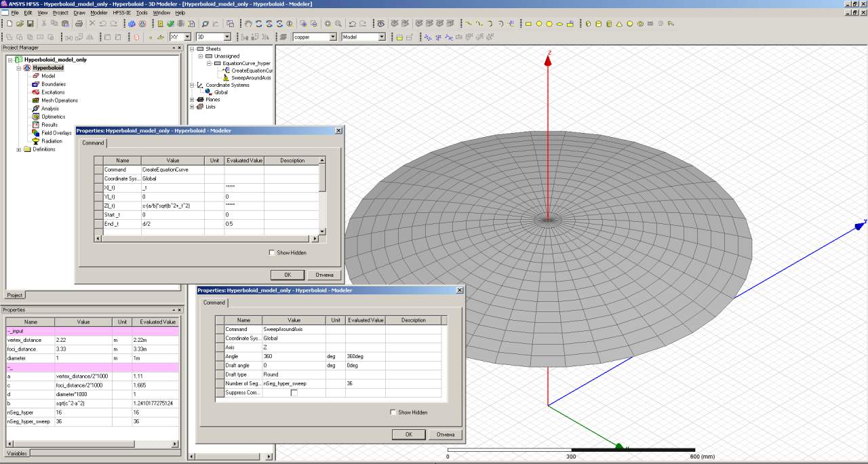
Task: Select the Draw cone tool
Action: [619, 24]
